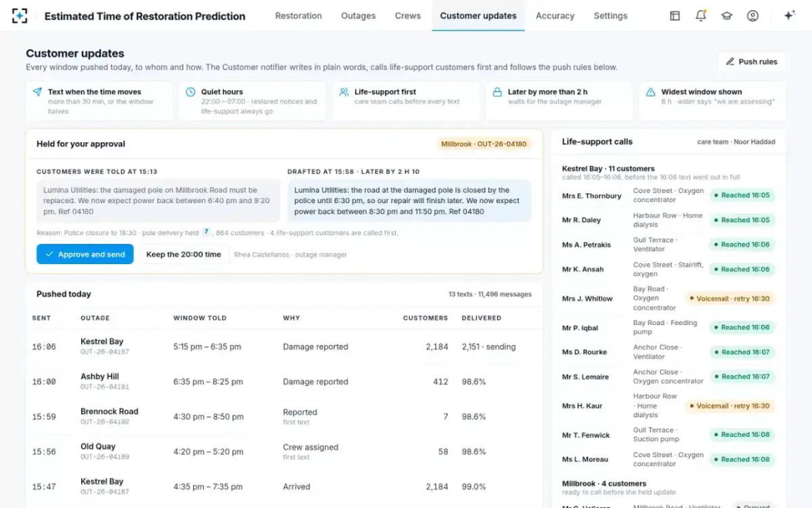The width and height of the screenshot is (812, 508).
Task: Click the OUTAGE column header
Action: click(94, 318)
